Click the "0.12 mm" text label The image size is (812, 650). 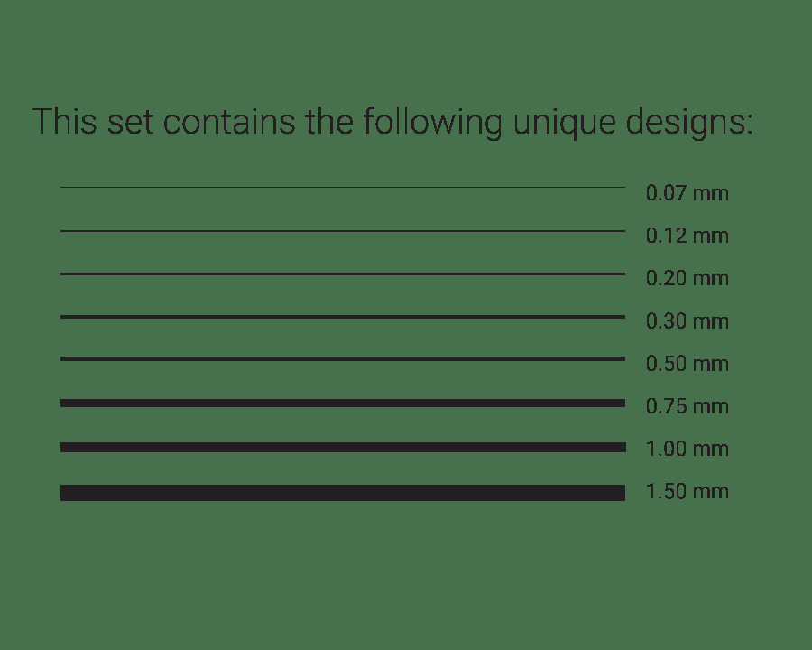[687, 237]
